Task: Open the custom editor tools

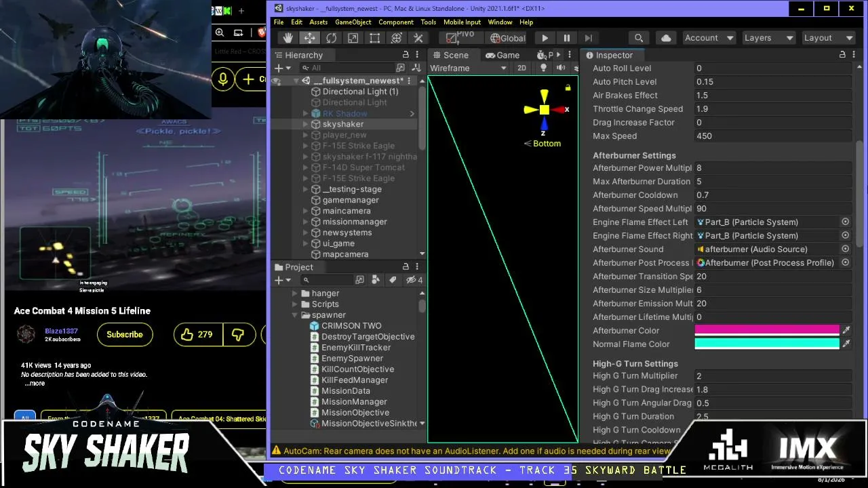Action: click(x=418, y=39)
